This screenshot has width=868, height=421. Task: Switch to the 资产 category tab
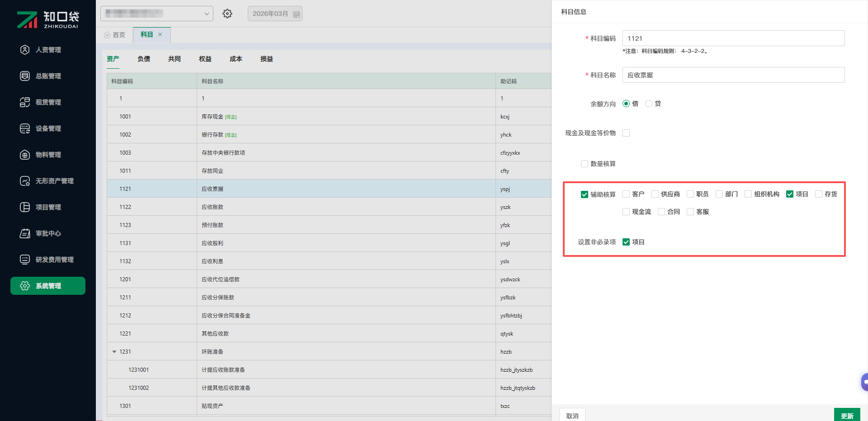coord(113,59)
